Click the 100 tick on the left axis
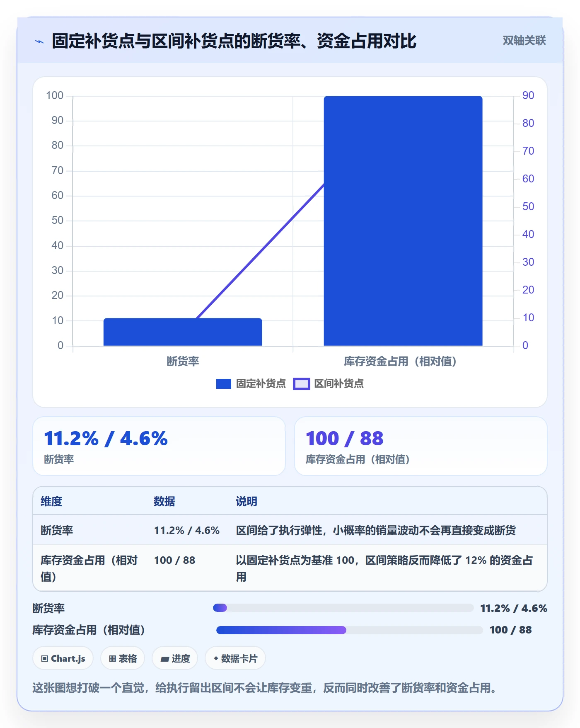 (x=55, y=96)
